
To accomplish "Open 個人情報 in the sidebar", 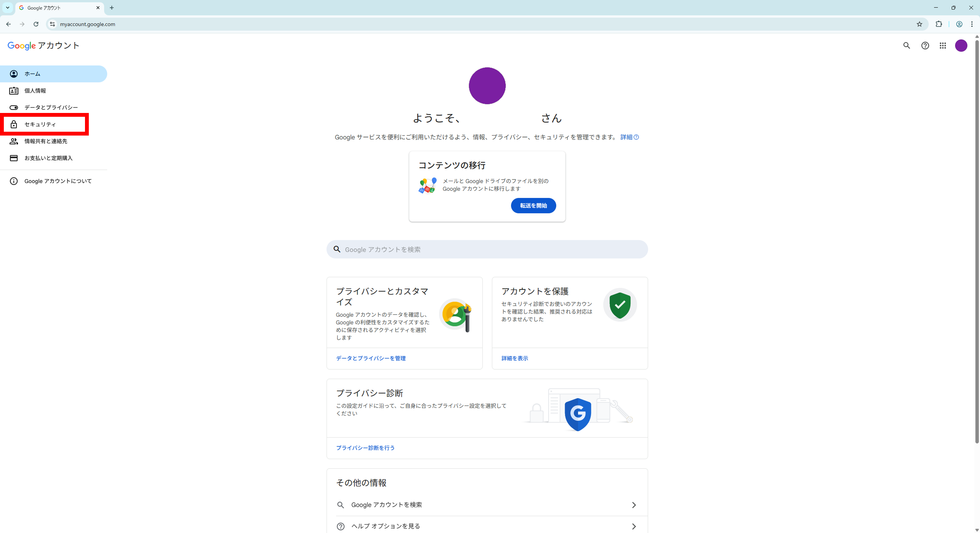I will pos(53,91).
